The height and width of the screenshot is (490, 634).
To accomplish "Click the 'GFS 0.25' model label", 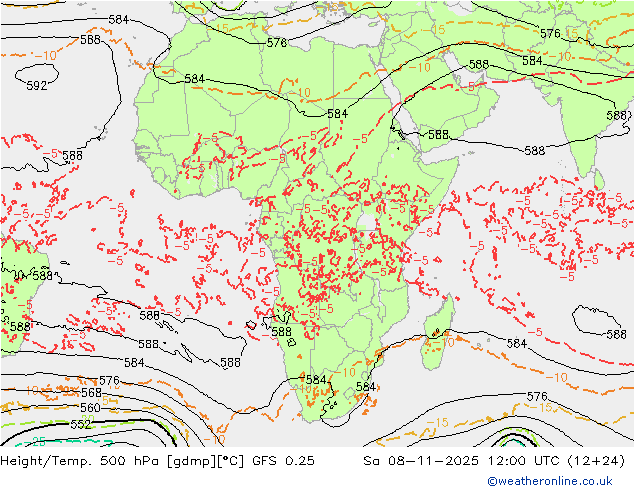I will coord(283,460).
